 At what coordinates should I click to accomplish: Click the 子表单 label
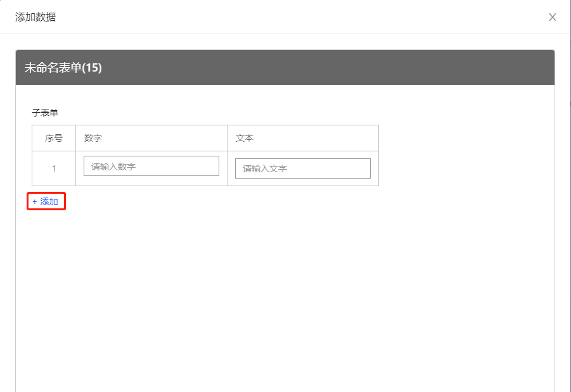click(45, 113)
